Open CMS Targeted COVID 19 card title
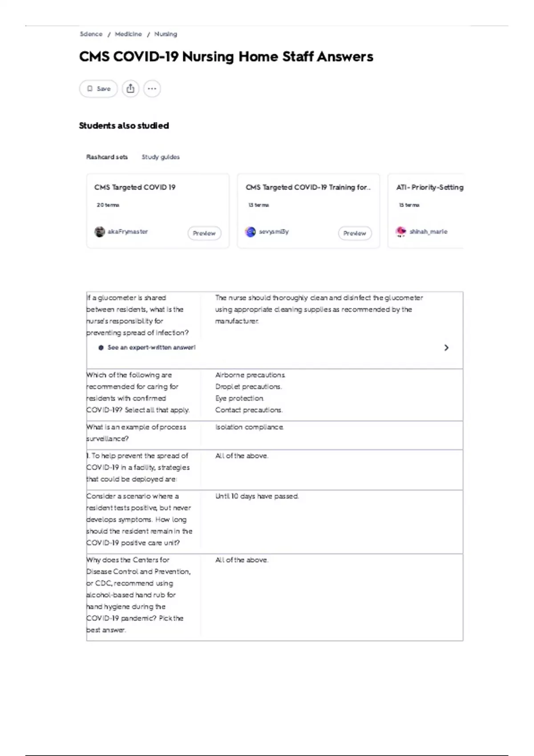Screen dimensions: 534x756 (x=135, y=187)
